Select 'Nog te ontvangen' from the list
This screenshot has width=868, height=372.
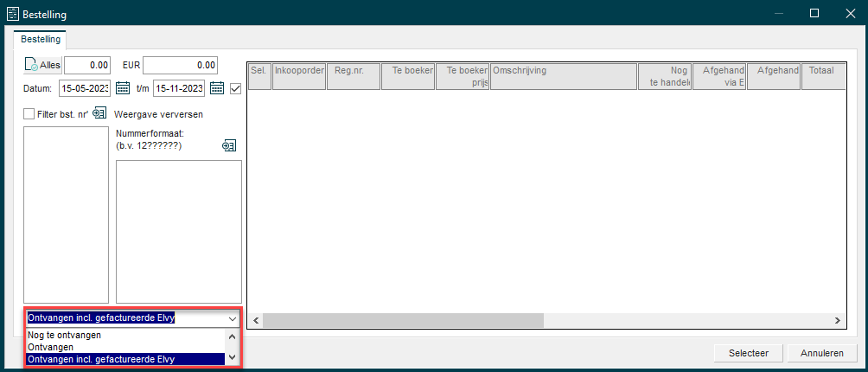[65, 335]
